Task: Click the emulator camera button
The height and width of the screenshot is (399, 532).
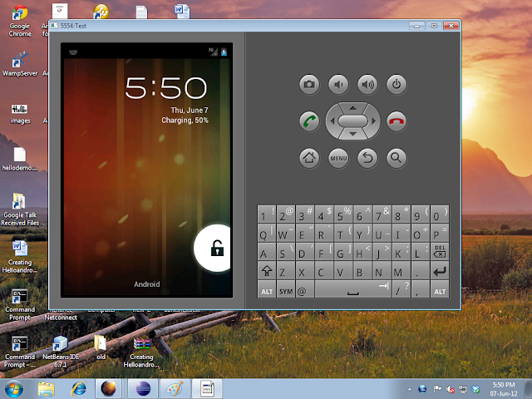Action: tap(309, 84)
